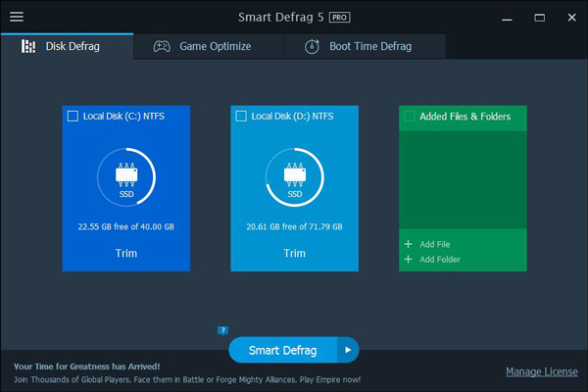
Task: Expand the Smart Defrag arrow dropdown
Action: coord(348,350)
